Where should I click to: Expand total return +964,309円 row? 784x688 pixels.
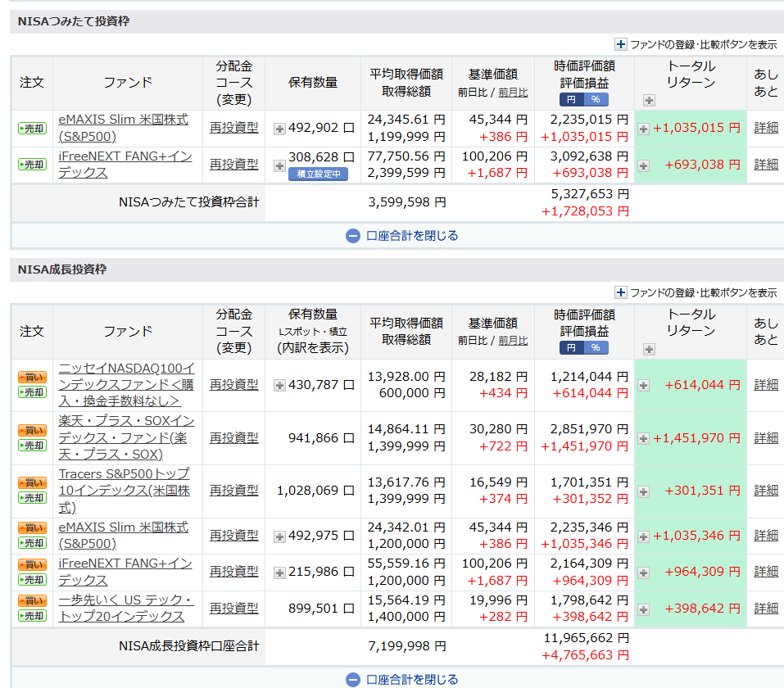tap(643, 573)
